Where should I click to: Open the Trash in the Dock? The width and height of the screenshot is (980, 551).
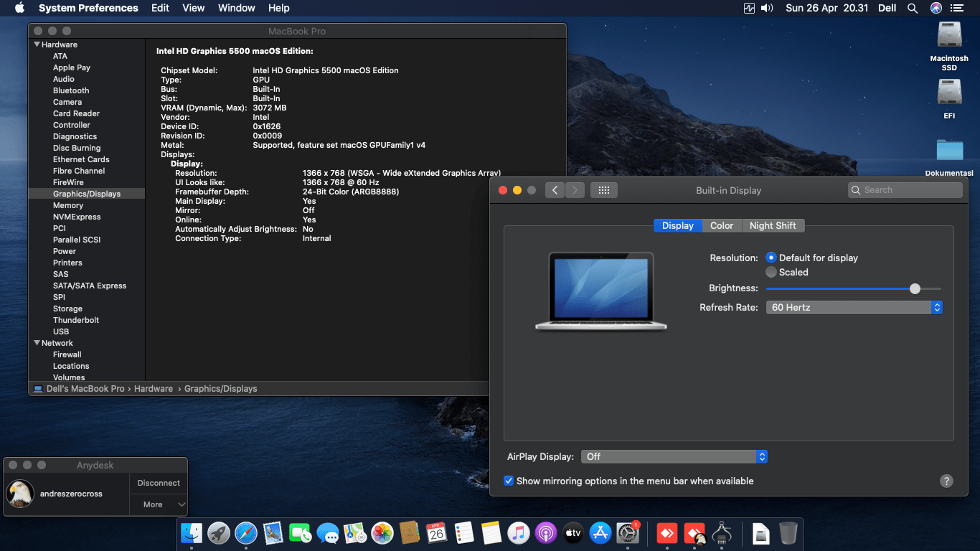coord(788,533)
